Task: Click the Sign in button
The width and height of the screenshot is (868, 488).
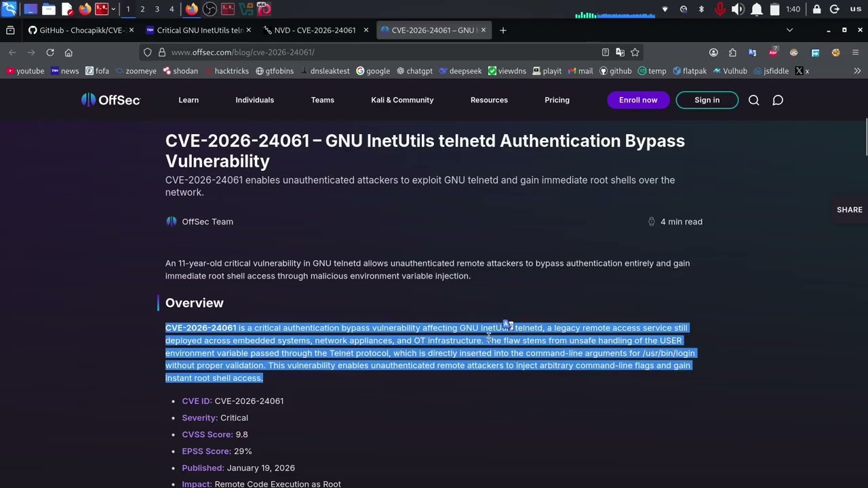Action: point(707,100)
